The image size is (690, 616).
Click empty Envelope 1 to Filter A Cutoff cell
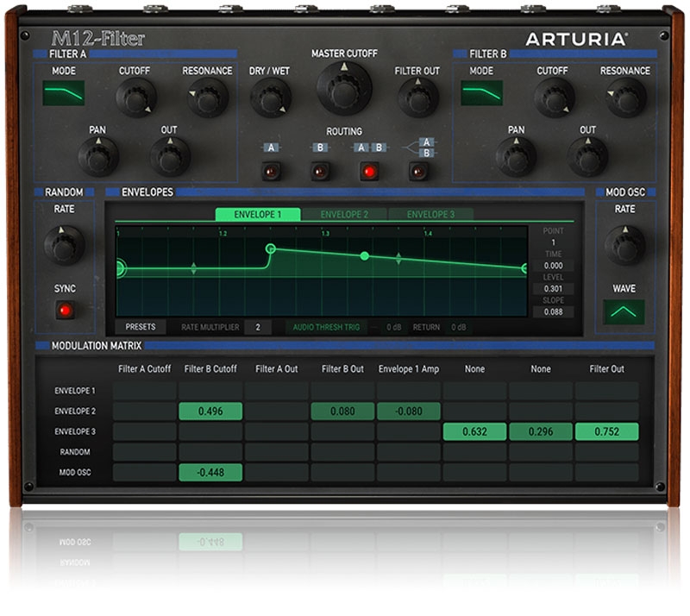pos(144,391)
